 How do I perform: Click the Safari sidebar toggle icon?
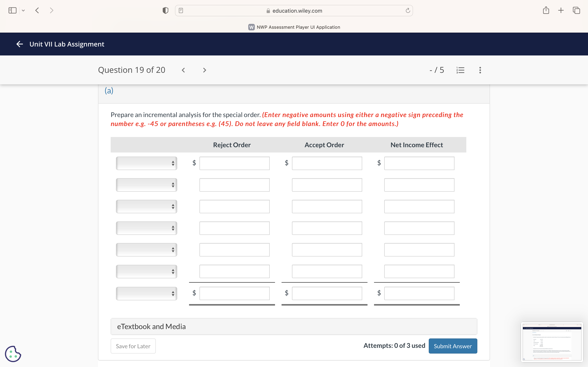pos(12,10)
